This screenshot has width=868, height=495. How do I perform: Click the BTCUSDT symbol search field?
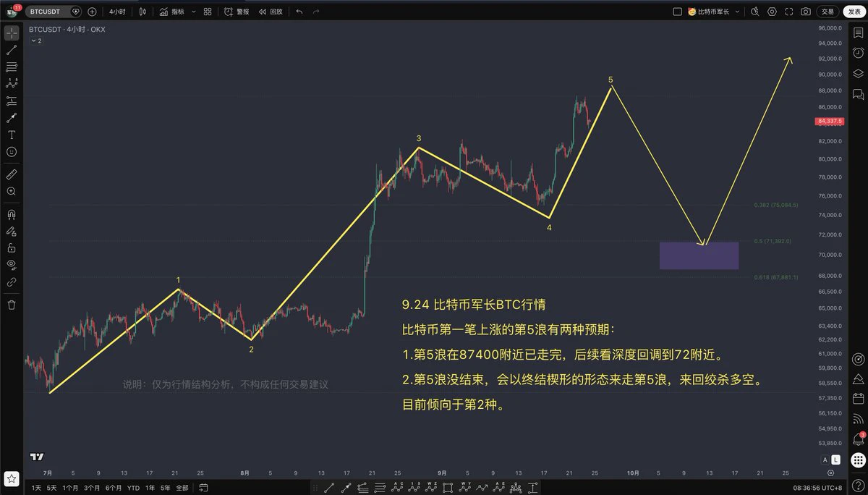point(54,12)
